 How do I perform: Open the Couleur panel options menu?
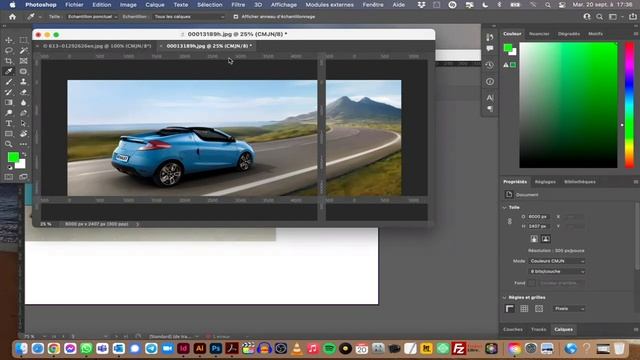[636, 34]
